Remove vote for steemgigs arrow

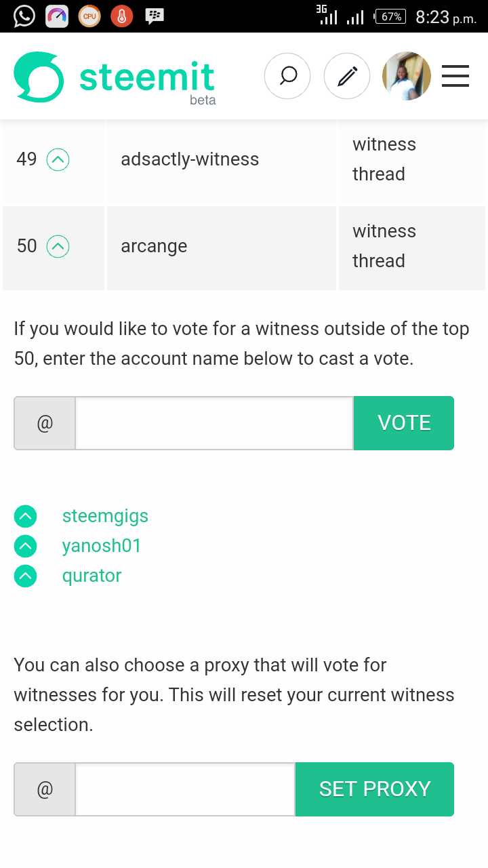tap(25, 517)
